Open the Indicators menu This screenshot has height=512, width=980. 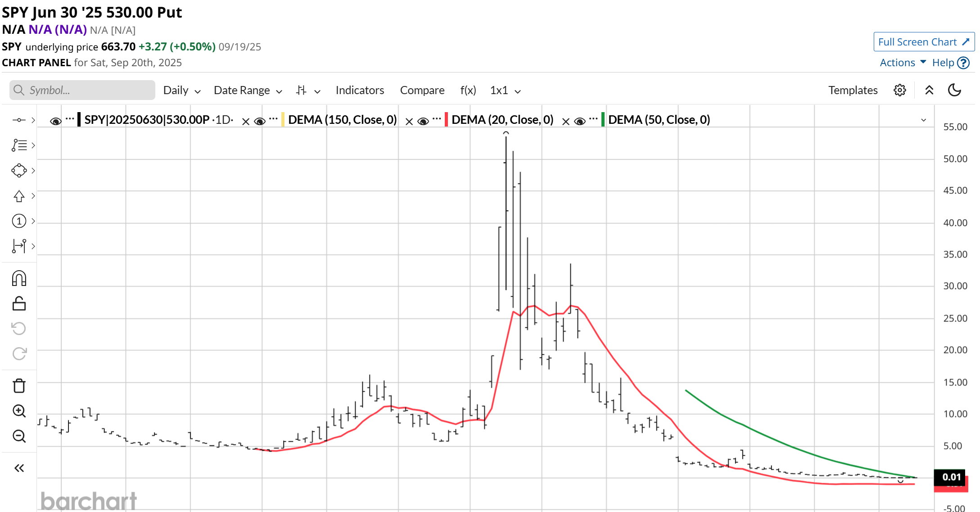(x=359, y=90)
